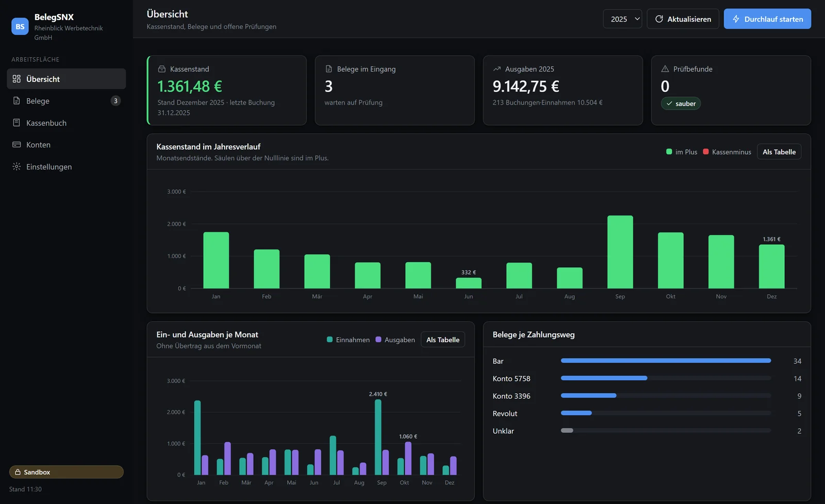Click the 'Revolut' row label

505,414
